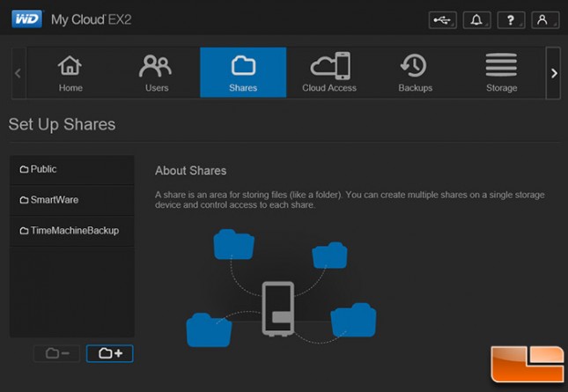Open the Users tab
This screenshot has width=568, height=392.
click(x=157, y=72)
